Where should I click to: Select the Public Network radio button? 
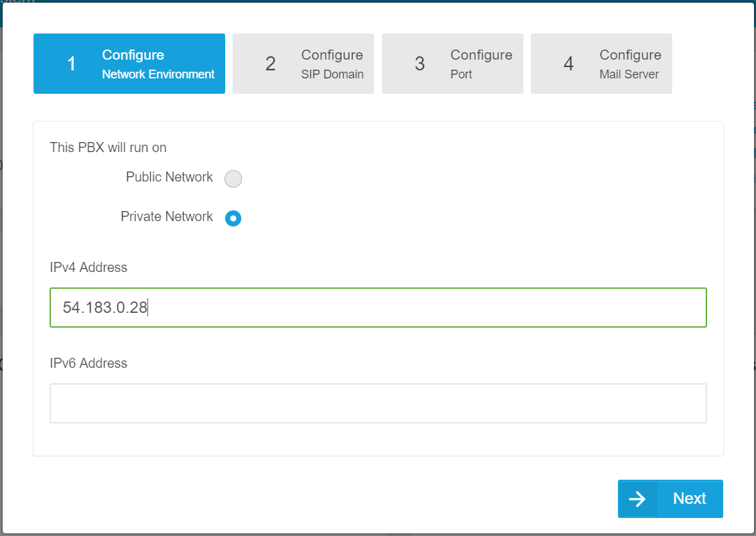[233, 179]
